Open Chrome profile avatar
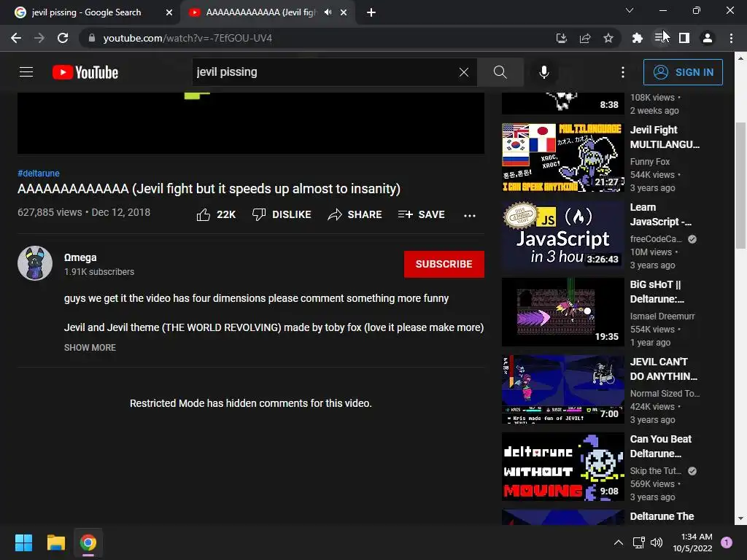747x560 pixels. (708, 38)
